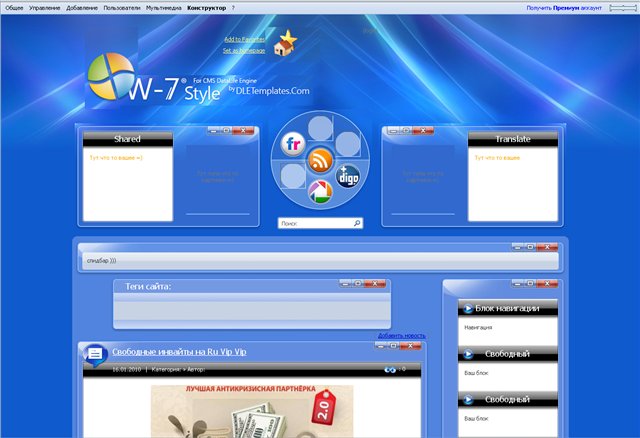The image size is (640, 438).
Task: Click the Блок навигации play arrow icon
Action: 468,309
